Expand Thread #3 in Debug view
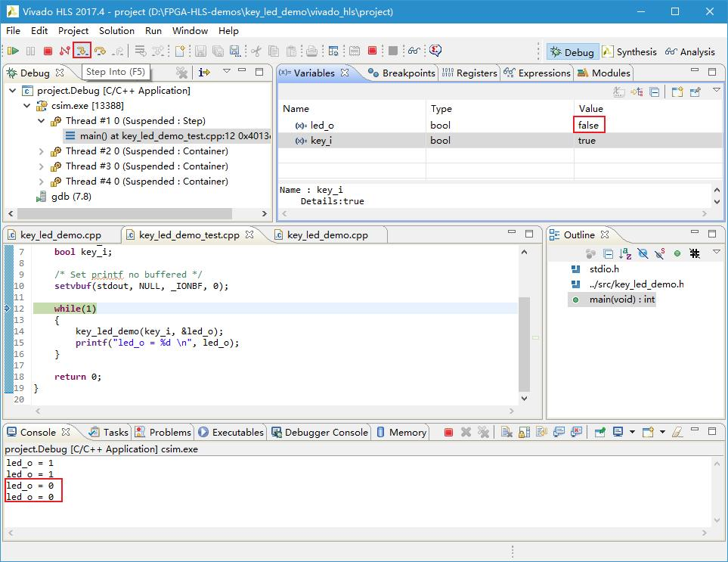Screen dimensions: 728x562 [x=42, y=166]
